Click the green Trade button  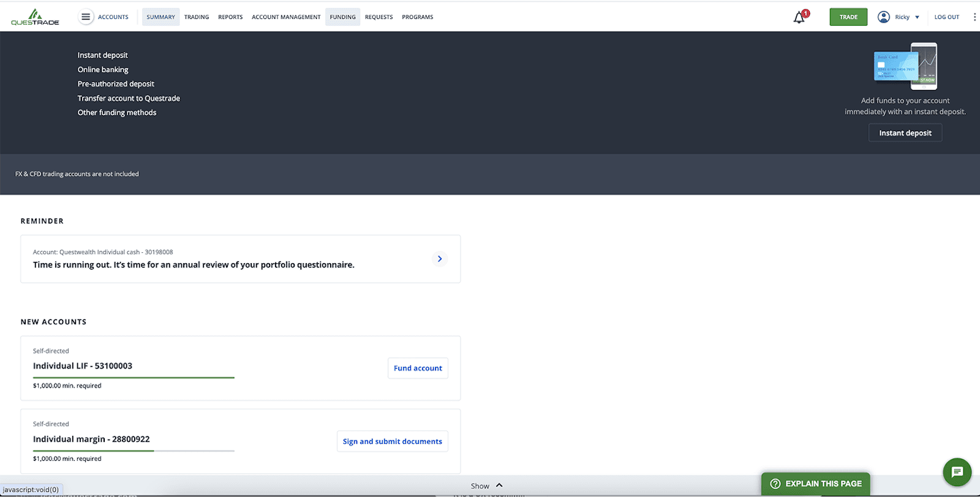click(848, 17)
